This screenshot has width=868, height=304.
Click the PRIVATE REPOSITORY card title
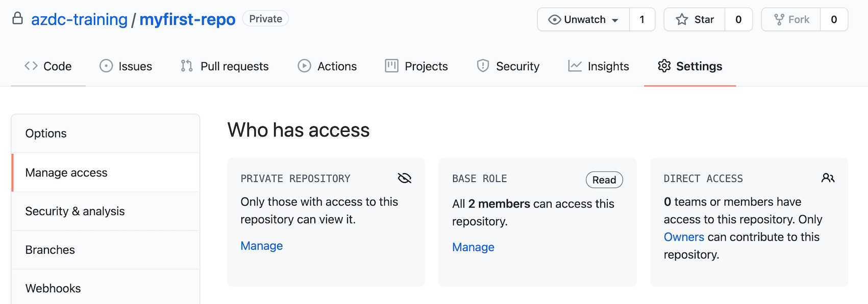click(295, 179)
